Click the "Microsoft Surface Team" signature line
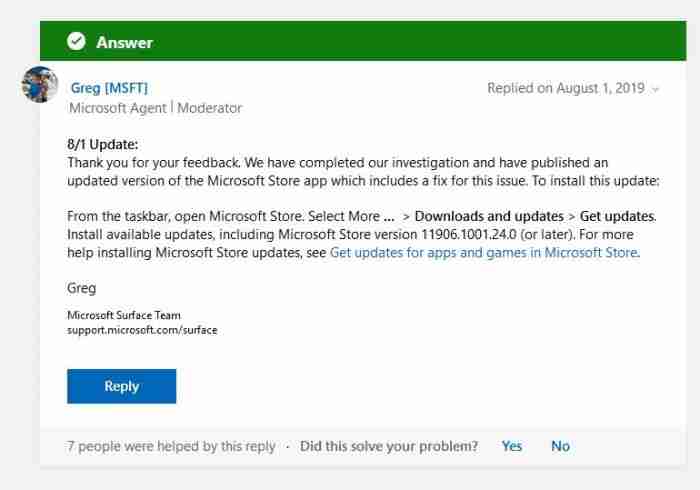This screenshot has height=490, width=700. click(124, 315)
